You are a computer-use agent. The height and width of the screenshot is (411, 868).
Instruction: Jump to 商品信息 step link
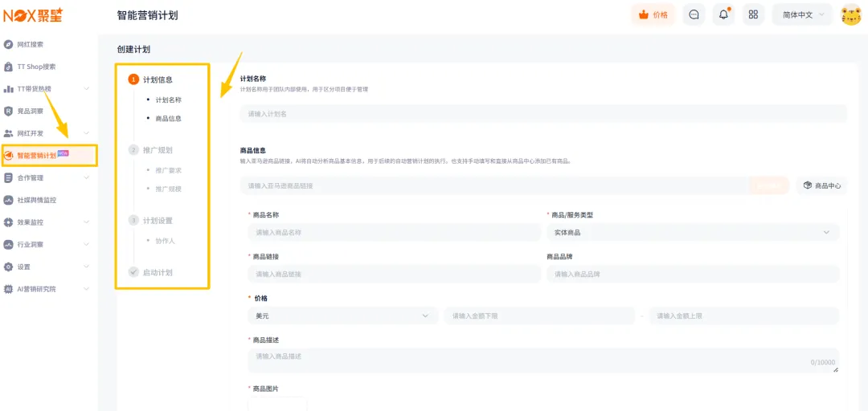(168, 118)
